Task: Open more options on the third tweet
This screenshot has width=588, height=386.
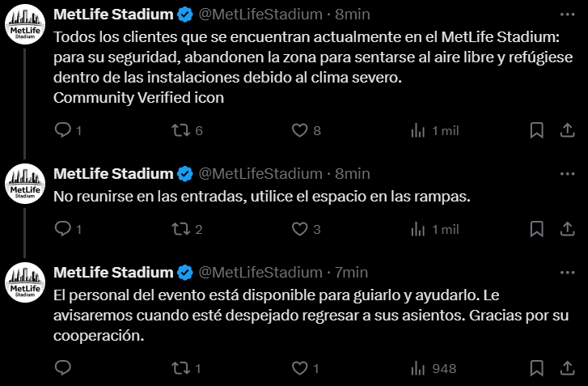Action: [568, 272]
